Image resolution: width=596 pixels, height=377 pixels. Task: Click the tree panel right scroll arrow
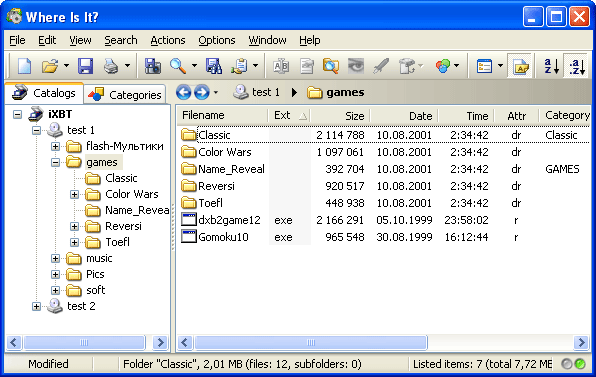click(x=160, y=343)
